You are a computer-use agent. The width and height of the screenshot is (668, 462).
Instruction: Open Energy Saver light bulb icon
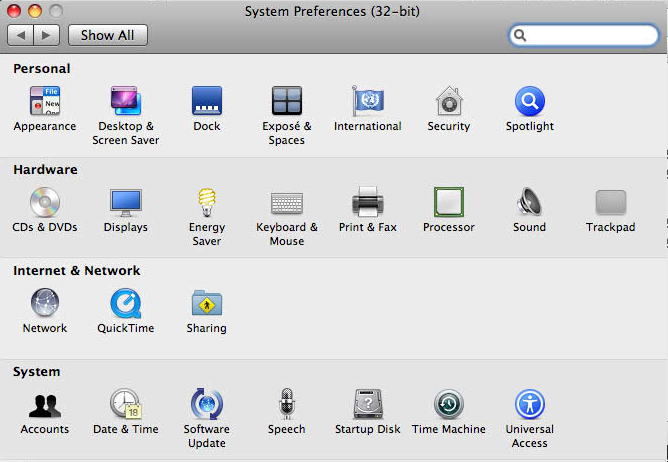[x=207, y=202]
